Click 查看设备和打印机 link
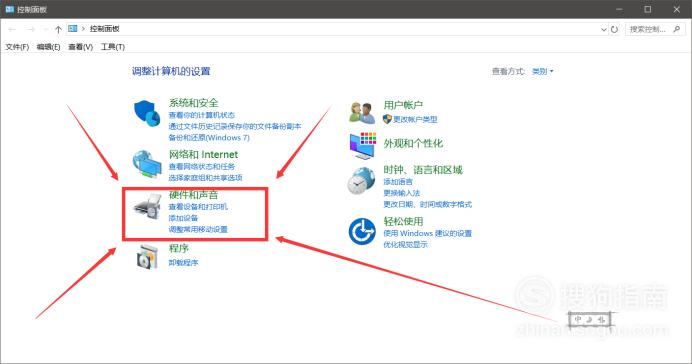Screen dimensions: 692x364 click(x=198, y=206)
